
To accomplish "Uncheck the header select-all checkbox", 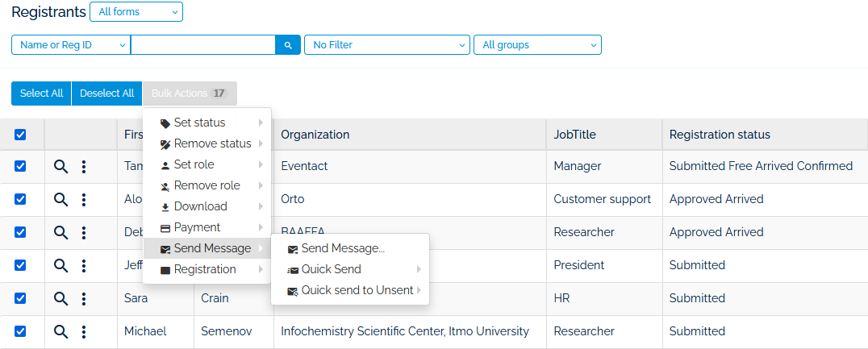I will click(21, 135).
